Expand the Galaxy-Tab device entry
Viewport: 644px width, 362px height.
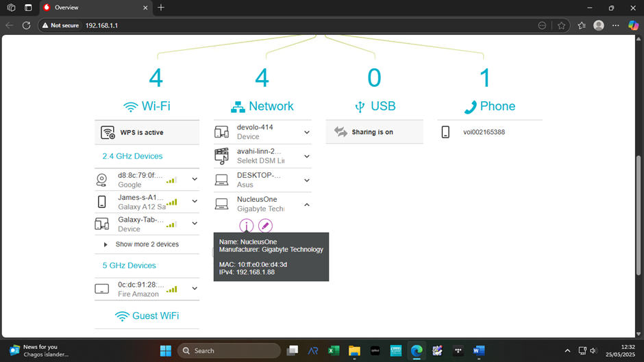[x=195, y=224]
